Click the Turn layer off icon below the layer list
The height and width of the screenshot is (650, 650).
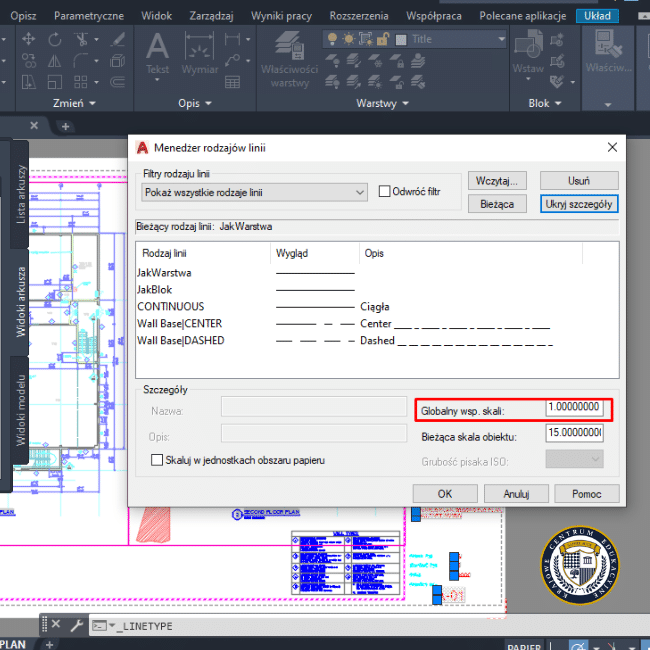(332, 61)
